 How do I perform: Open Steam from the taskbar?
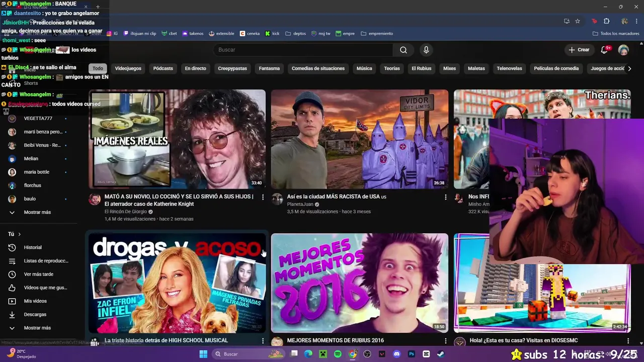coord(441,354)
